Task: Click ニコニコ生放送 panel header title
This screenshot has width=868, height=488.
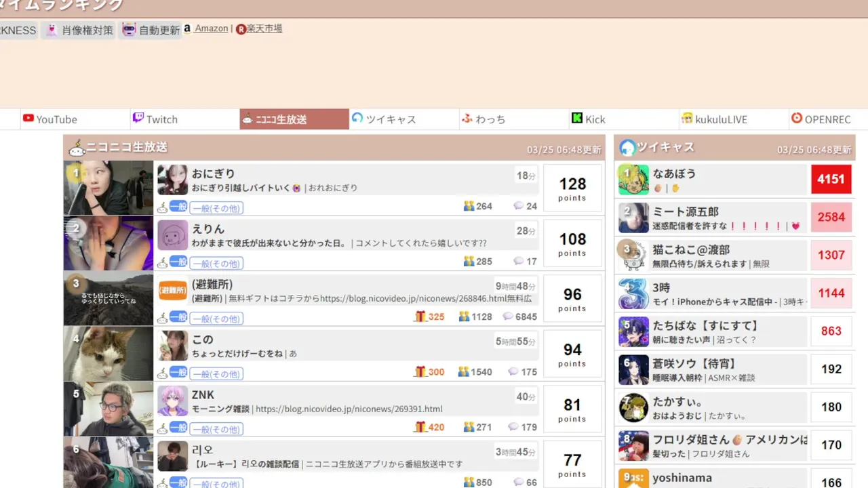Action: 127,147
